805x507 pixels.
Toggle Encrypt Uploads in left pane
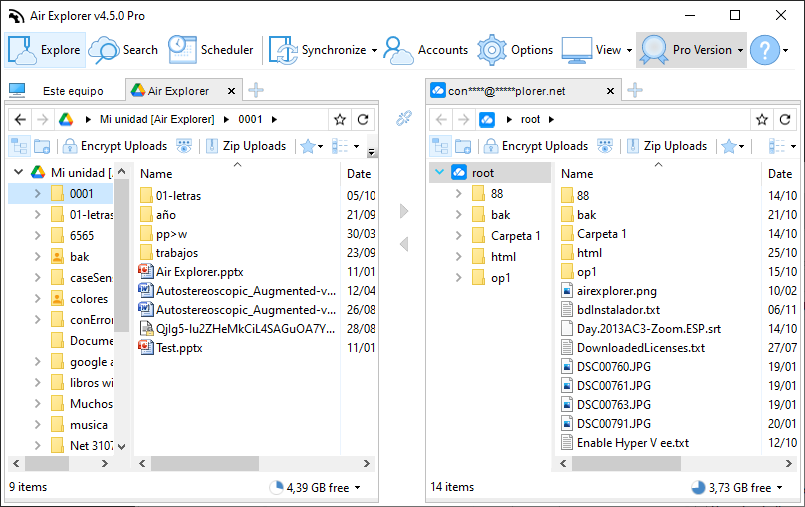(115, 146)
